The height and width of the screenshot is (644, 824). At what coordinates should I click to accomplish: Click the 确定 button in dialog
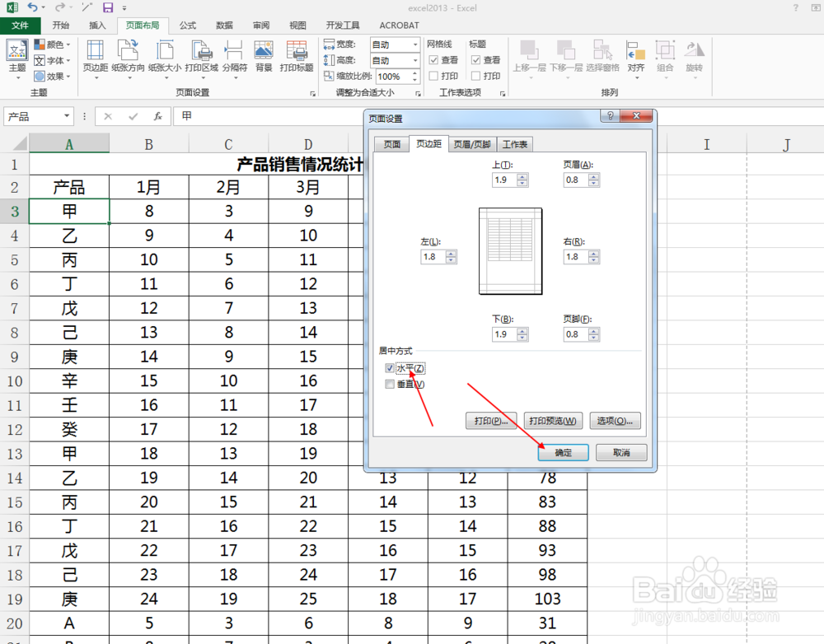coord(563,452)
